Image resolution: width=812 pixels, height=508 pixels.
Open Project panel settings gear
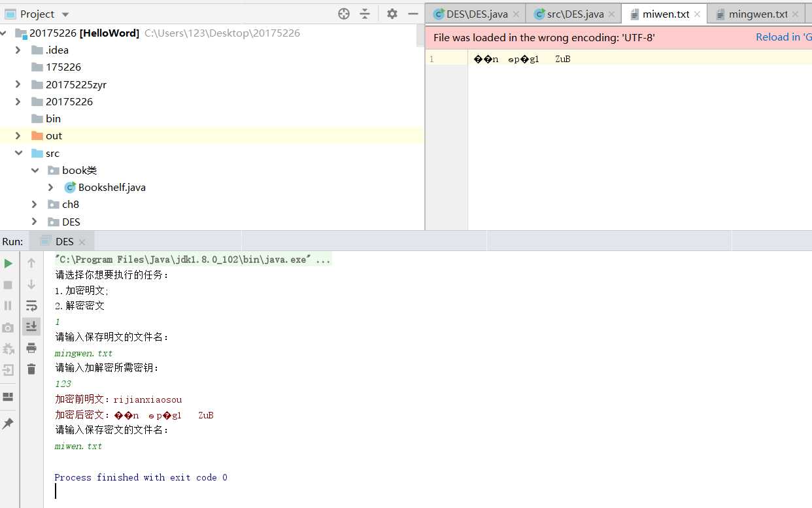point(392,14)
